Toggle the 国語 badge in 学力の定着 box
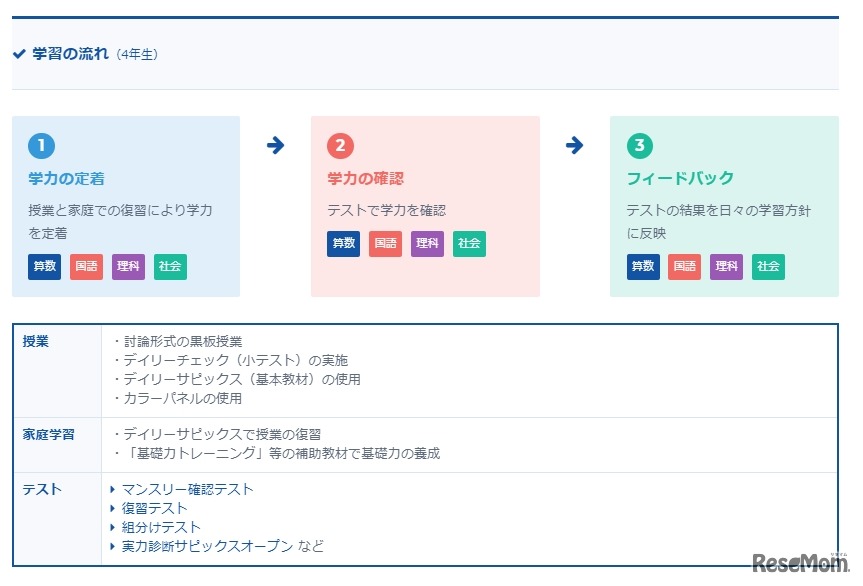The image size is (863, 586). coord(86,266)
